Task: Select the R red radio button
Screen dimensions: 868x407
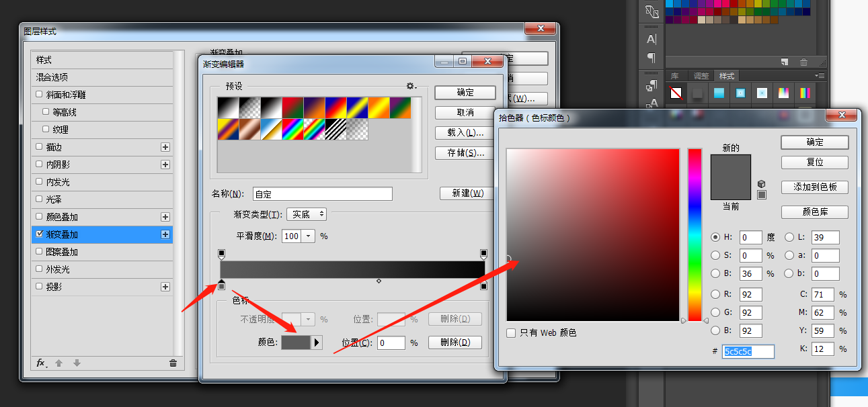Action: [715, 294]
